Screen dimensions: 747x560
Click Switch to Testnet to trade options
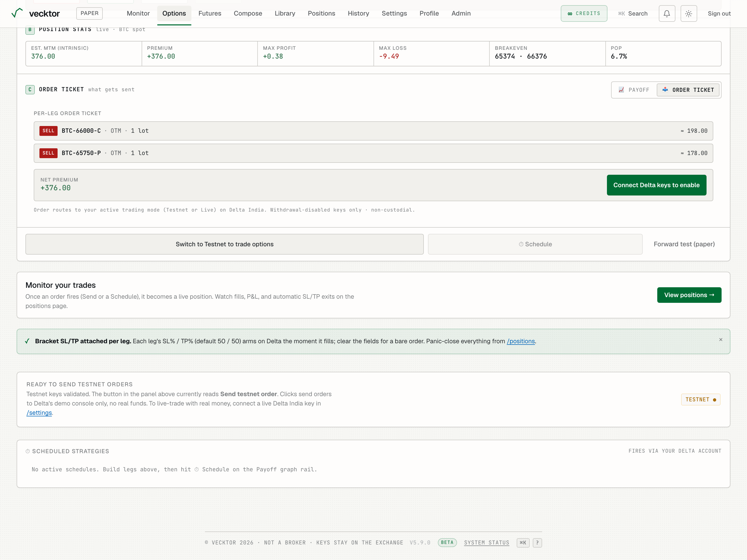click(224, 244)
